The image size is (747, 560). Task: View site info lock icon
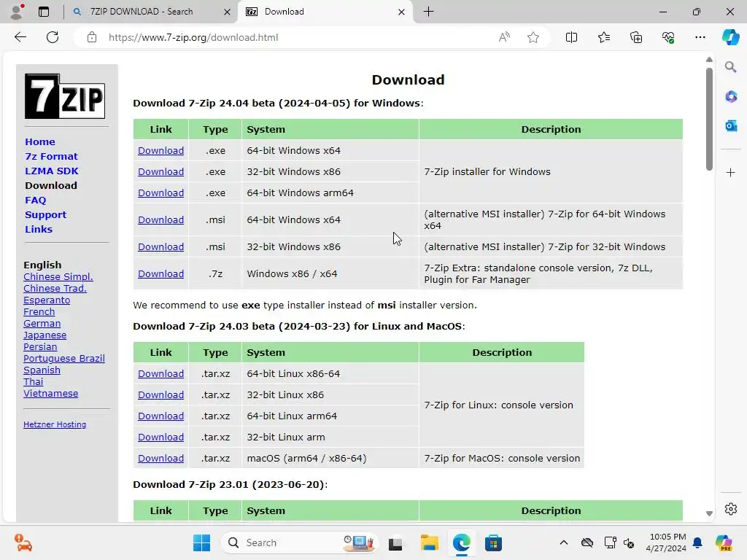pos(92,37)
